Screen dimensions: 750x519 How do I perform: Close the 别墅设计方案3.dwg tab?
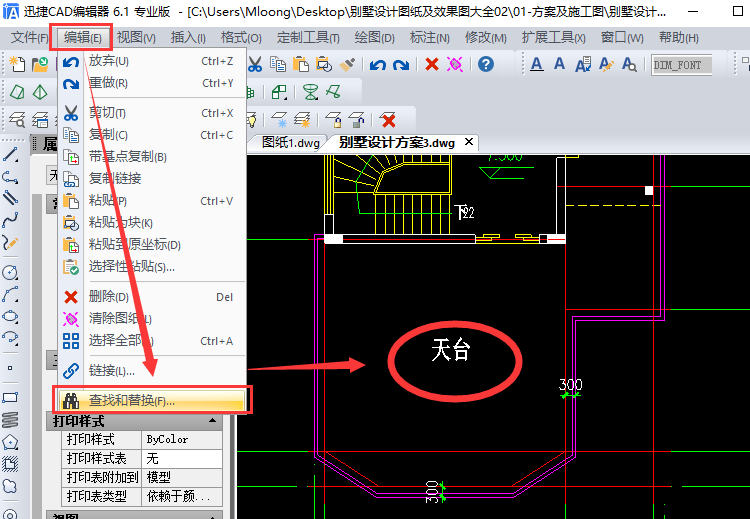[469, 142]
